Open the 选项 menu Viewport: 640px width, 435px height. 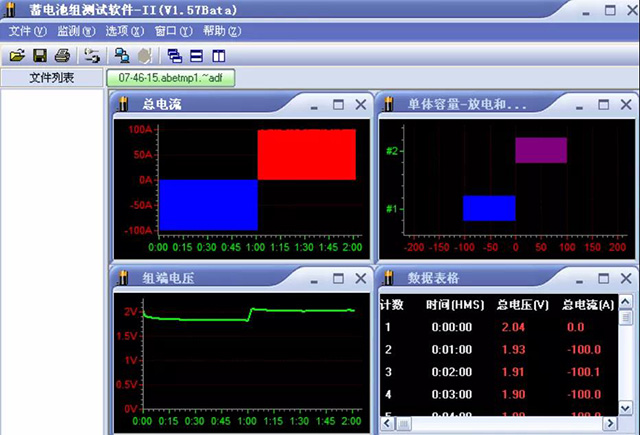click(x=123, y=31)
